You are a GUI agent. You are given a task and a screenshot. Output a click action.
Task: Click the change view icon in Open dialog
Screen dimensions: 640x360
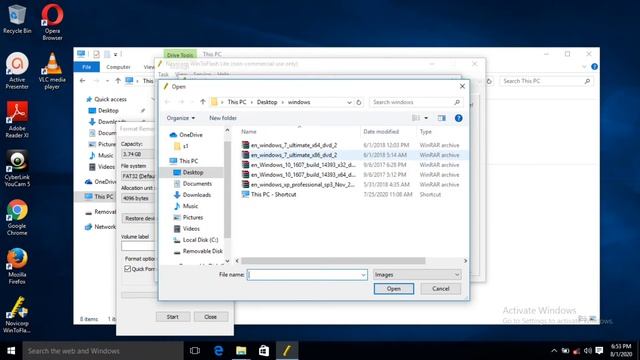click(x=416, y=118)
